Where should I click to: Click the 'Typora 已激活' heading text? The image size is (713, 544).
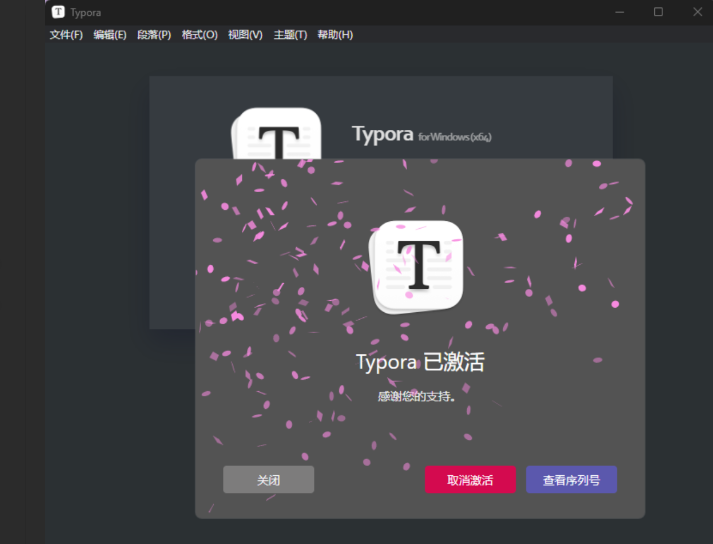420,363
